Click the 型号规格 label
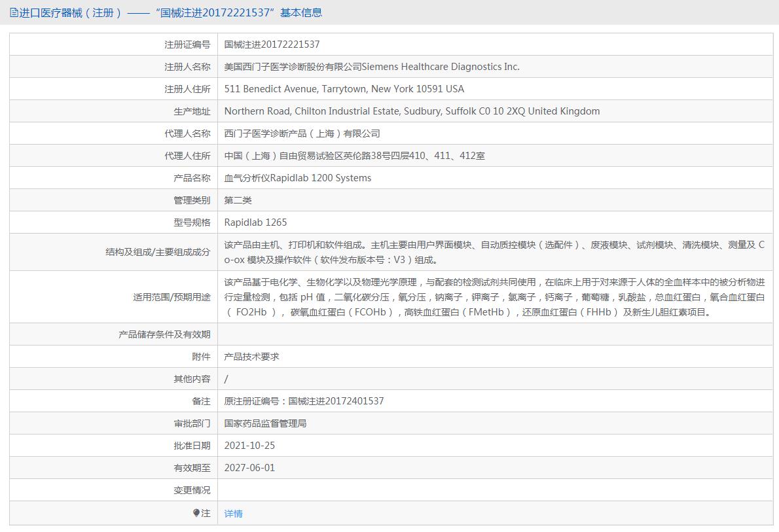Screen dimensions: 779x532 192,222
